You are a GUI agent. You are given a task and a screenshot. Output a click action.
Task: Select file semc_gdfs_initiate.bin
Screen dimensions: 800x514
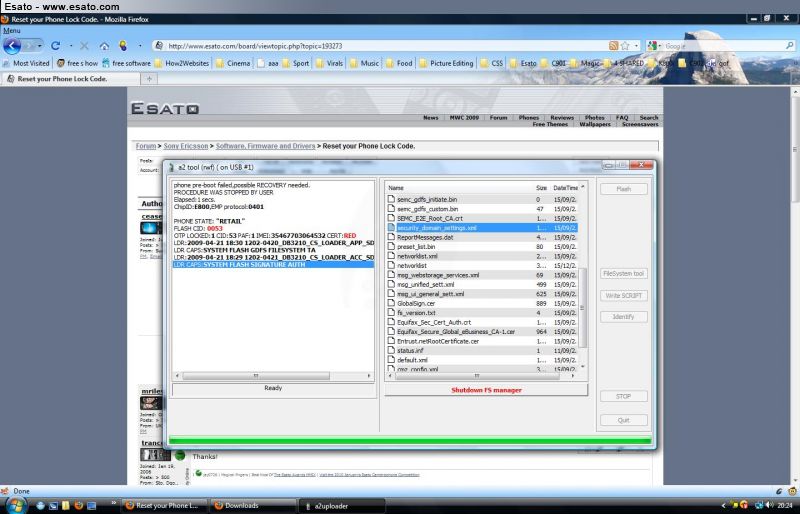pyautogui.click(x=482, y=200)
